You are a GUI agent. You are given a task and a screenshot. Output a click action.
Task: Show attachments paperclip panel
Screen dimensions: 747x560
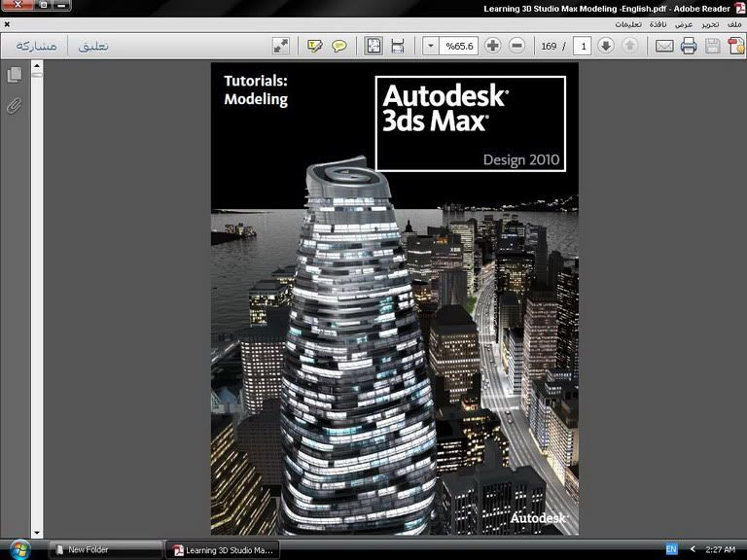[x=15, y=106]
